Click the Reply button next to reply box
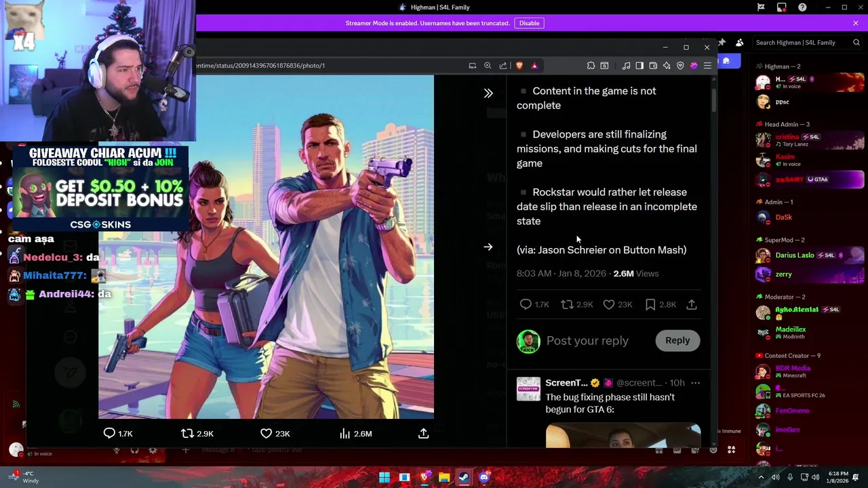Viewport: 868px width, 488px height. tap(677, 340)
